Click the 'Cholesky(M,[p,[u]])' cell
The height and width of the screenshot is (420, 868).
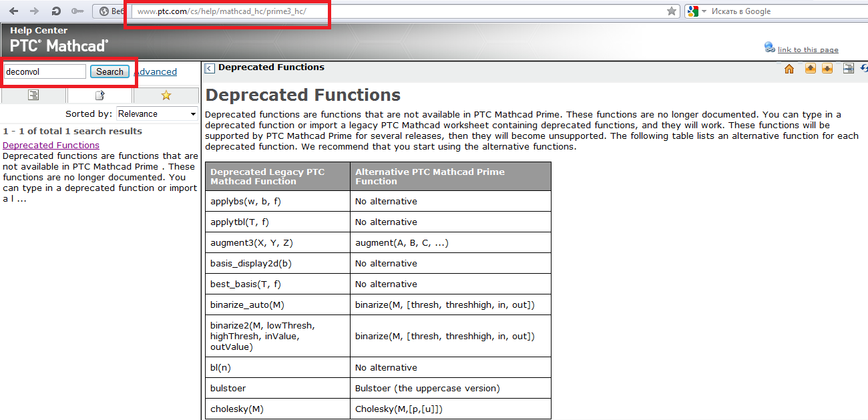click(451, 409)
